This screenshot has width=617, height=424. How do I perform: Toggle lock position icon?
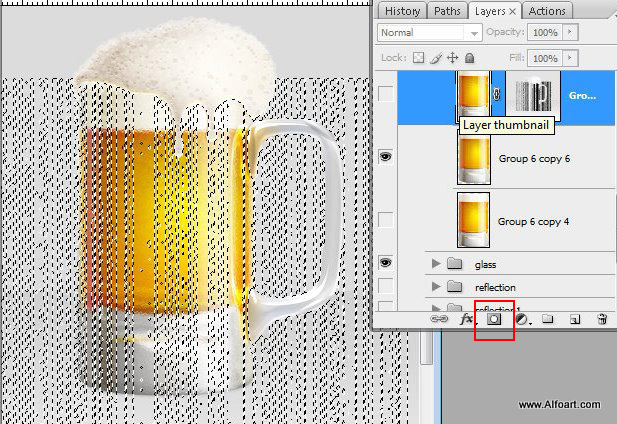point(453,58)
